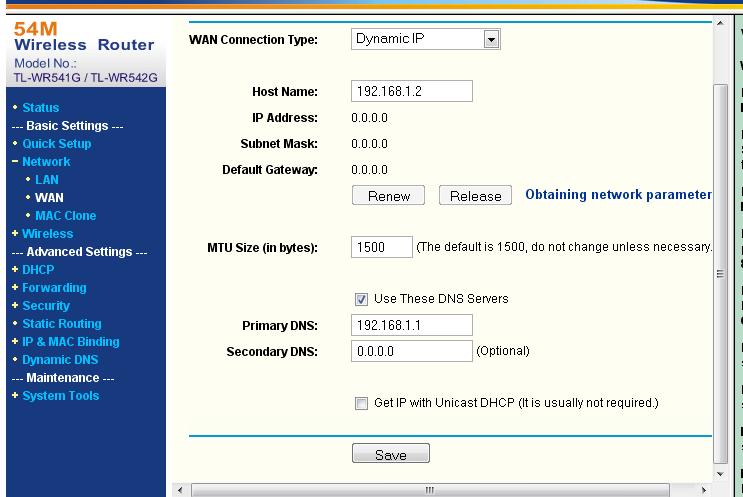
Task: Click the IP Address value 0.0.0.0
Action: (369, 117)
